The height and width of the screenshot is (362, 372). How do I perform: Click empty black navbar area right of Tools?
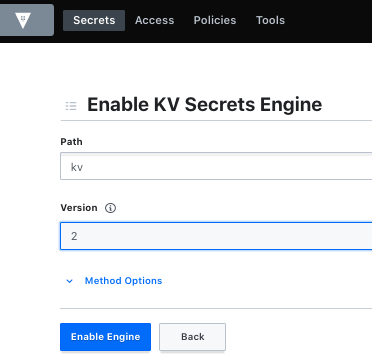tap(328, 20)
